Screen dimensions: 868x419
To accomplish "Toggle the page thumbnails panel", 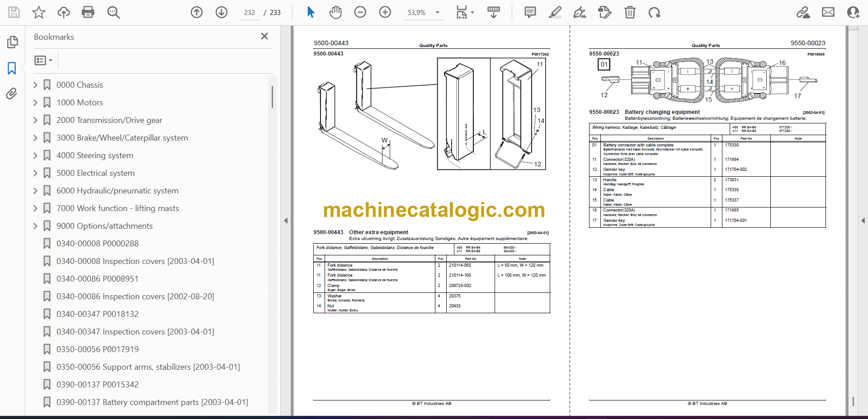I will coord(12,42).
